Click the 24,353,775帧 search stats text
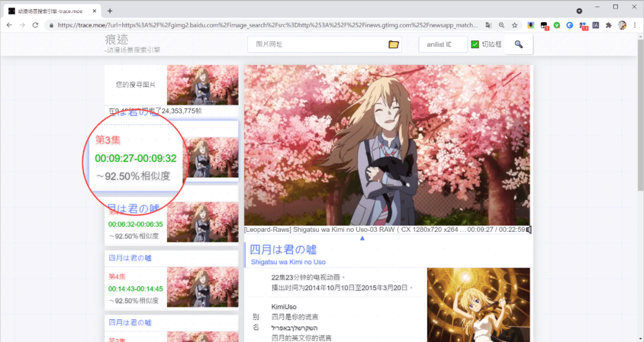The height and width of the screenshot is (342, 644). tap(181, 111)
